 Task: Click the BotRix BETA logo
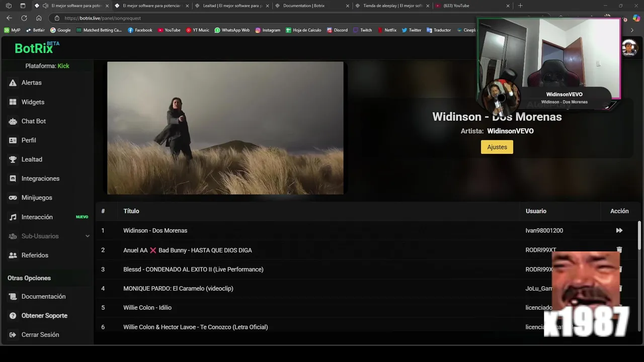pos(37,48)
